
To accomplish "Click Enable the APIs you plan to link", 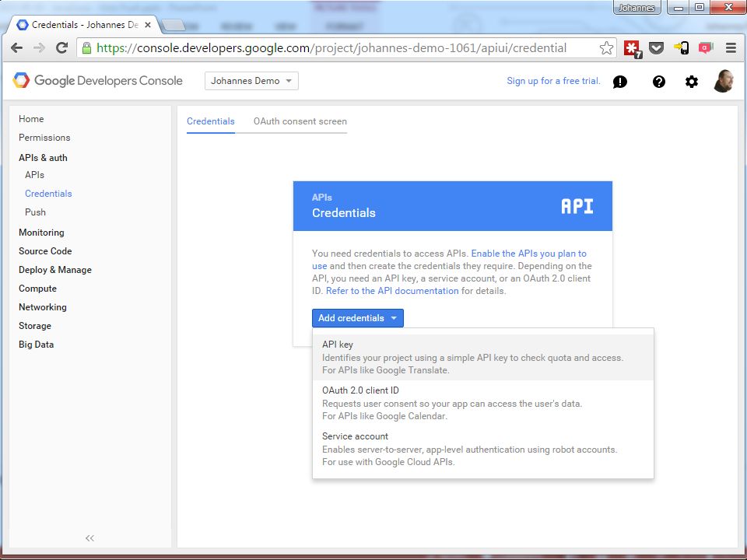I will (x=529, y=254).
